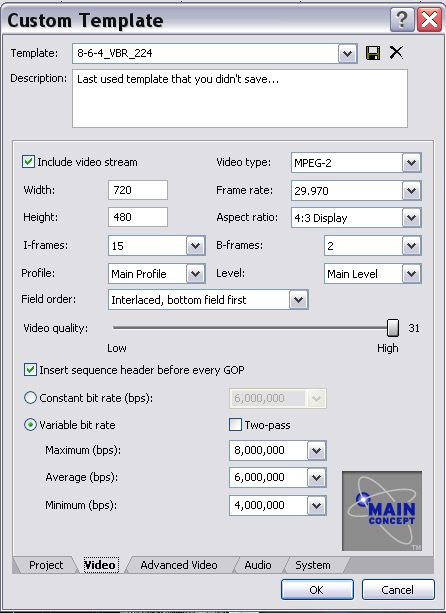The image size is (446, 613).
Task: Click the MainConcept logo image
Action: coord(382,511)
